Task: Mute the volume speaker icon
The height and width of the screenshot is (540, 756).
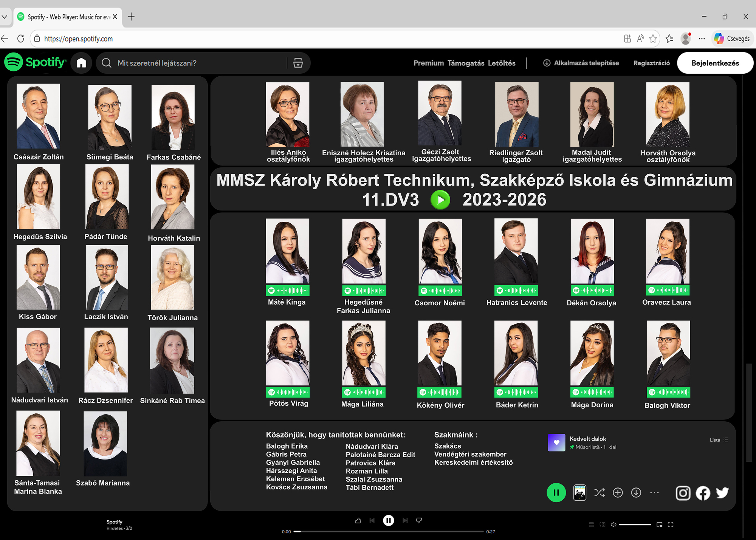Action: (613, 525)
